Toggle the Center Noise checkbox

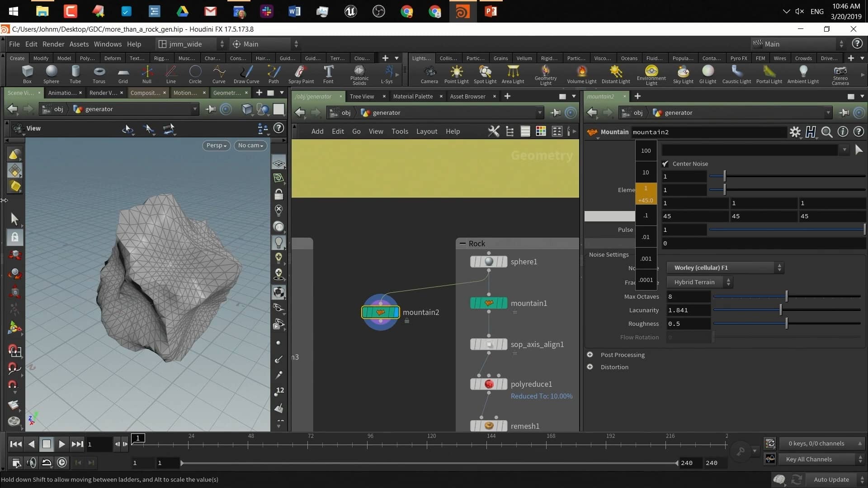[665, 164]
